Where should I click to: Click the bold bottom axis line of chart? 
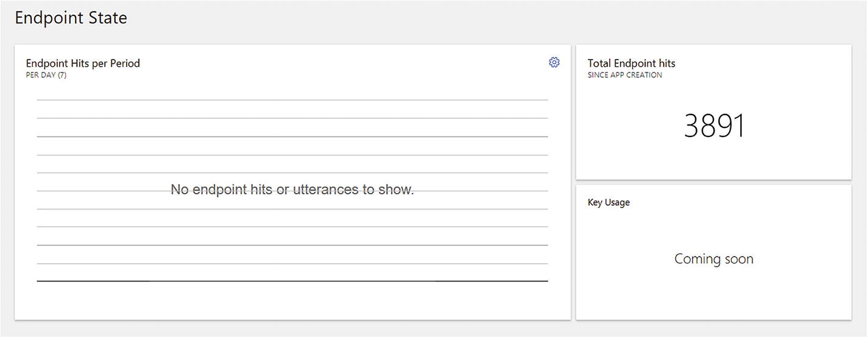292,281
